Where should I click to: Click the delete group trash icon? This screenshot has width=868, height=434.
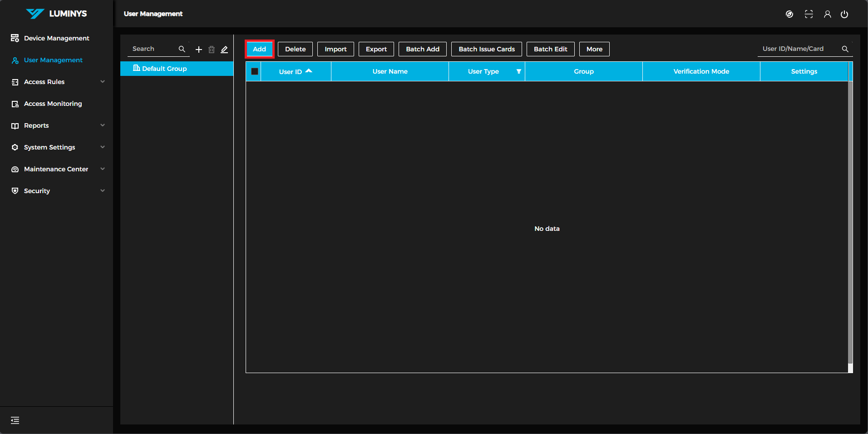[x=212, y=50]
